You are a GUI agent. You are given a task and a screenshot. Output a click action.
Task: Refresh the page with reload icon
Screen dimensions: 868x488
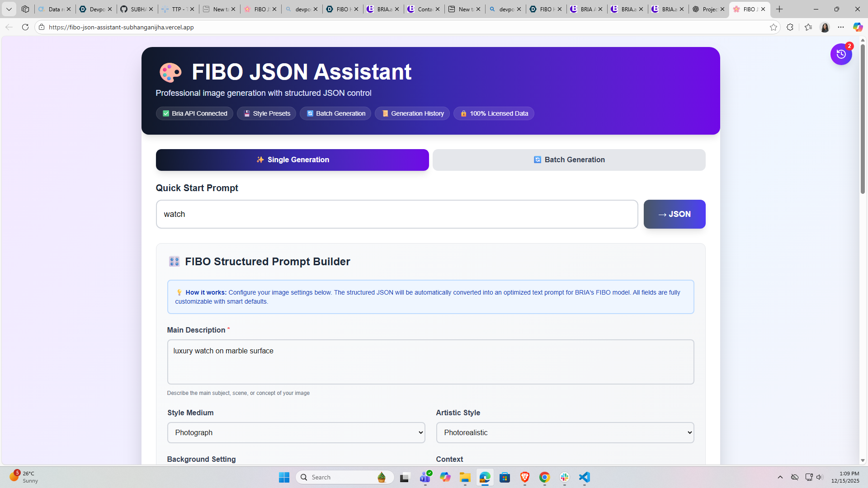[25, 27]
